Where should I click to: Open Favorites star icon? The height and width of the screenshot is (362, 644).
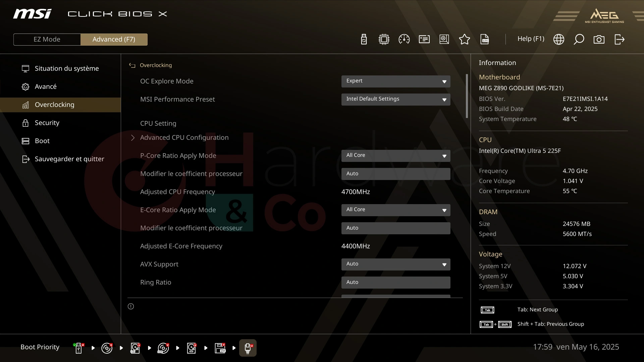tap(464, 39)
